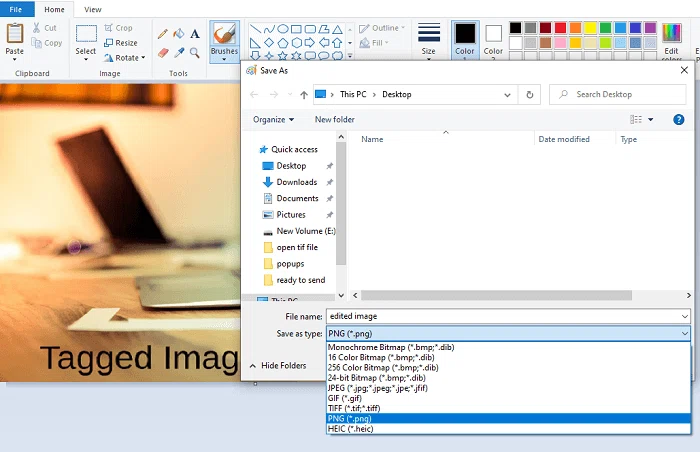Open the view options dropdown arrow
Screen dimensions: 700x452
pyautogui.click(x=650, y=120)
